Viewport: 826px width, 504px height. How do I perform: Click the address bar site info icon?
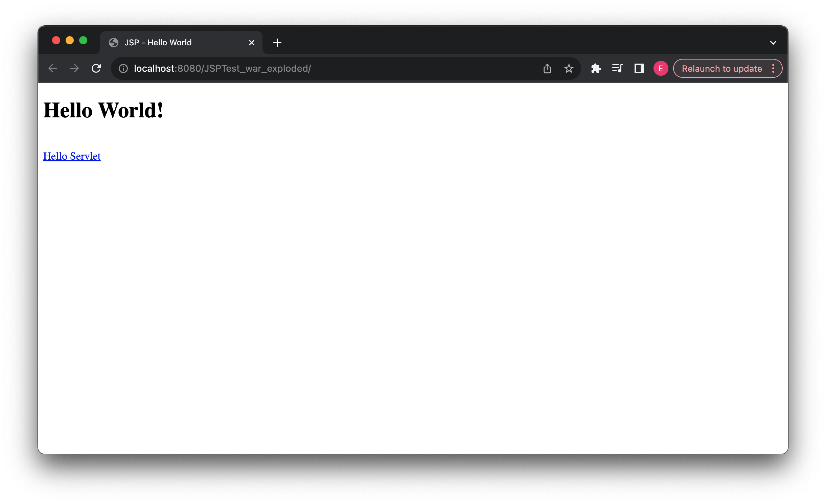123,68
